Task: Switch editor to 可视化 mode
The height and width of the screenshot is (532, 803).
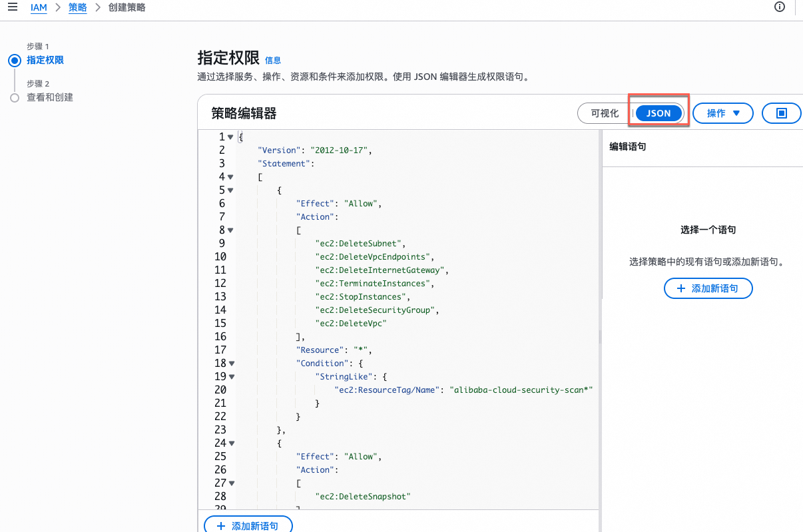Action: [605, 113]
